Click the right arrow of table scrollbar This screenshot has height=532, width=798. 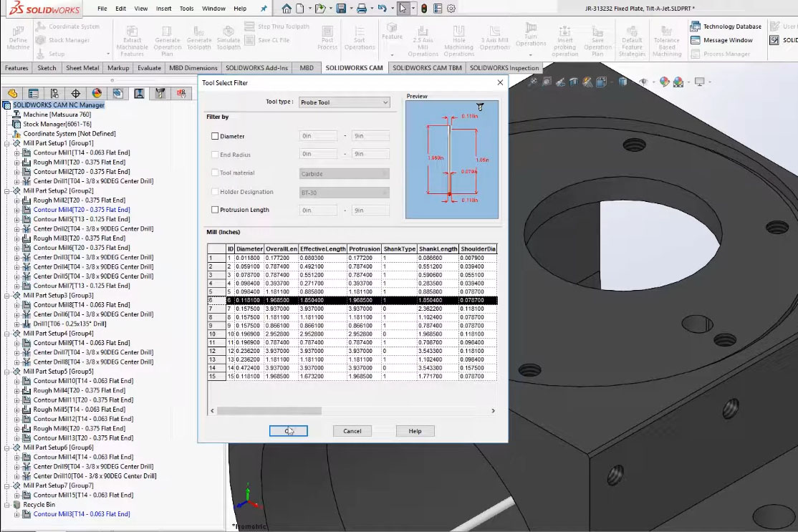point(493,410)
